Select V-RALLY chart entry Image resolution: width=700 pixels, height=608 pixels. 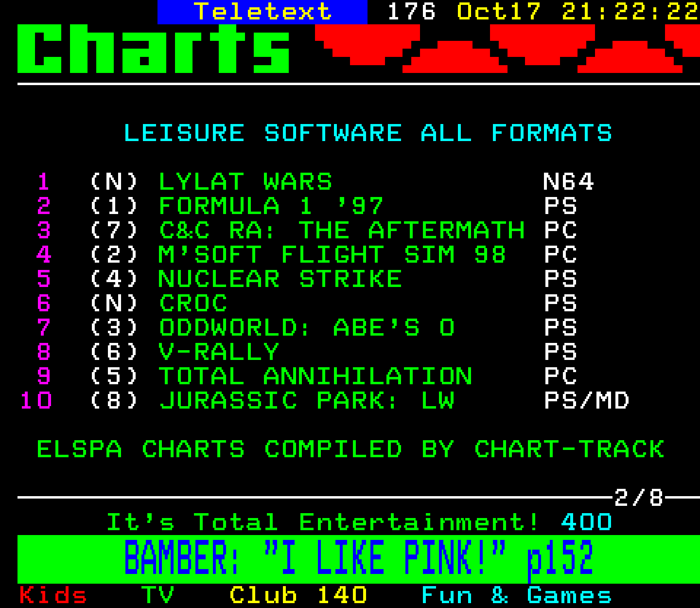219,352
